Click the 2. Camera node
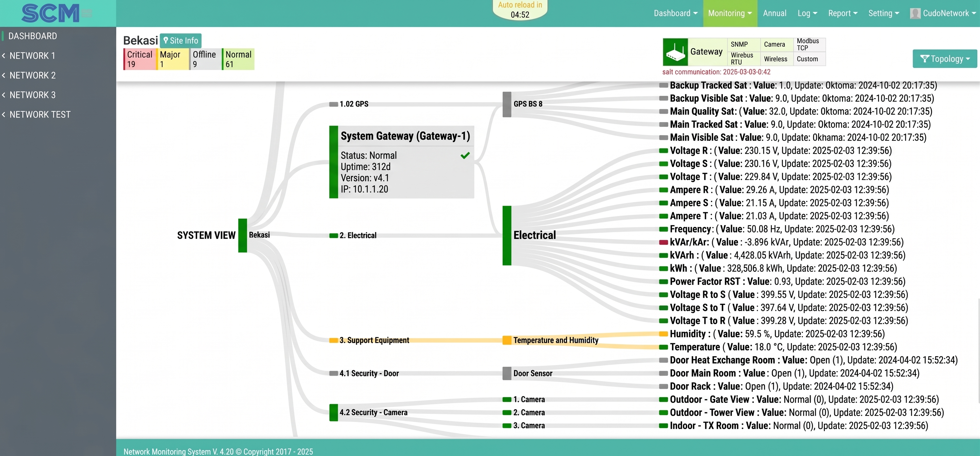This screenshot has height=456, width=980. click(524, 412)
